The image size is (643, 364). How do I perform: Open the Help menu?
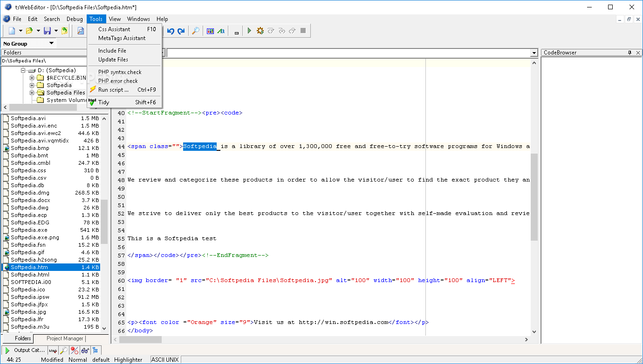tap(162, 19)
